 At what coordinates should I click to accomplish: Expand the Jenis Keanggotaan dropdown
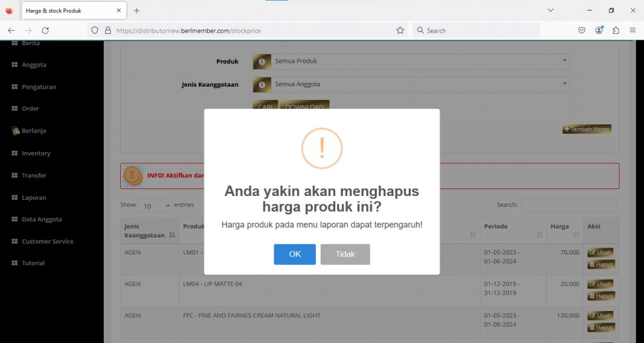pos(411,84)
